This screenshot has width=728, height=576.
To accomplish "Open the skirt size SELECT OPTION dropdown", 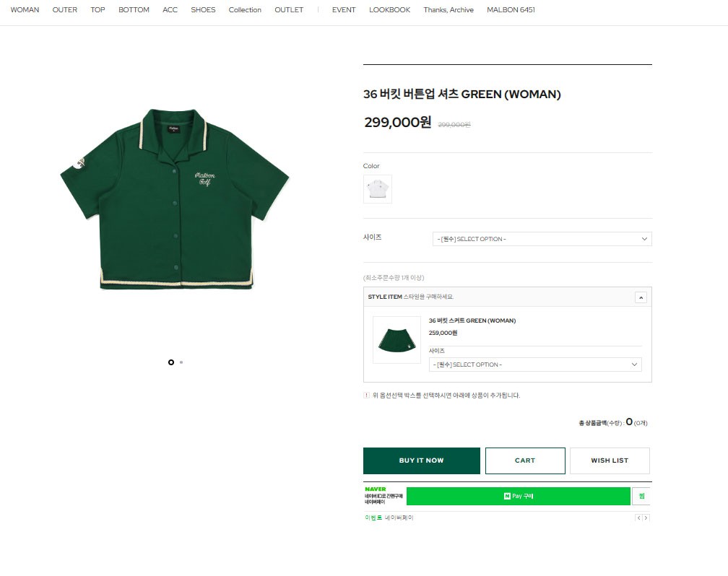I will [x=534, y=365].
